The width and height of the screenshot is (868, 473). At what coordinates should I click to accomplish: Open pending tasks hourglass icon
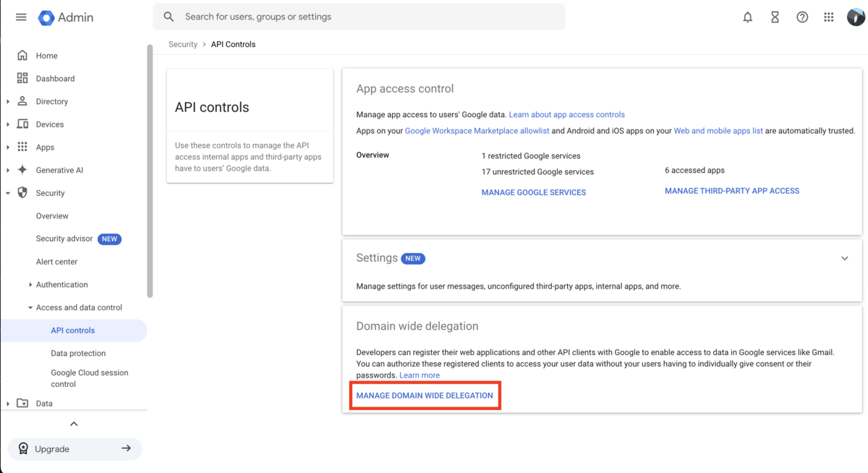point(775,17)
